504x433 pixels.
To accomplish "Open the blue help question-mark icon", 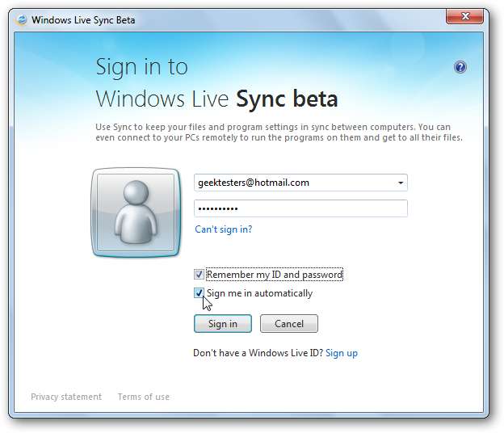I will click(460, 67).
